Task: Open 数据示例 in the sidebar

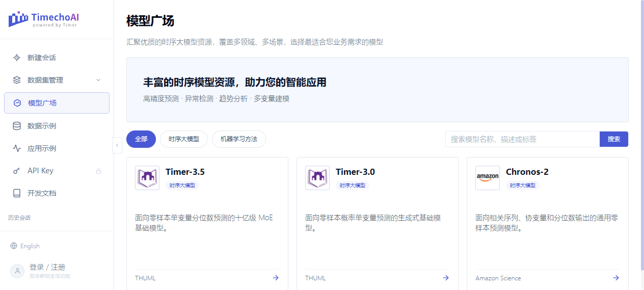Action: tap(57, 126)
